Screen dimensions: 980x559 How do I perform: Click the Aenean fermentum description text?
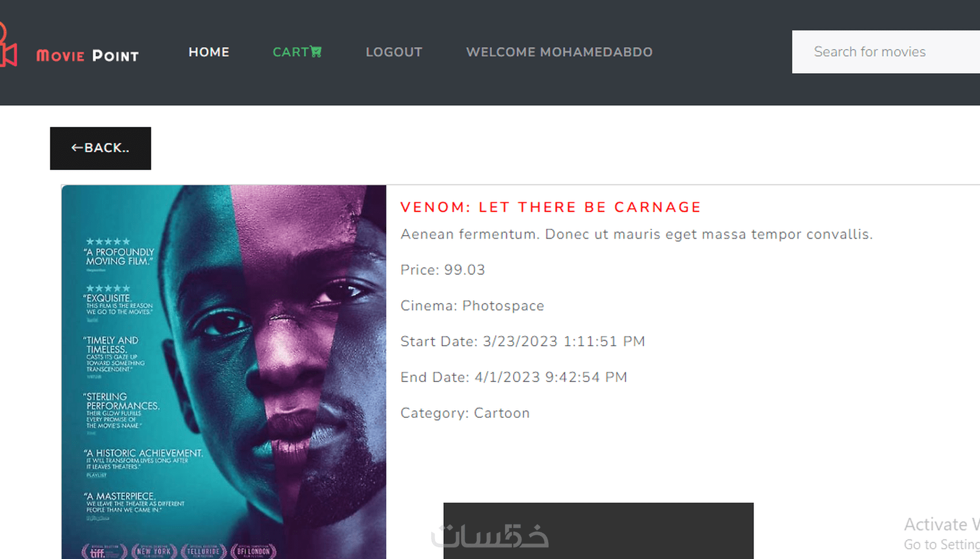point(636,235)
